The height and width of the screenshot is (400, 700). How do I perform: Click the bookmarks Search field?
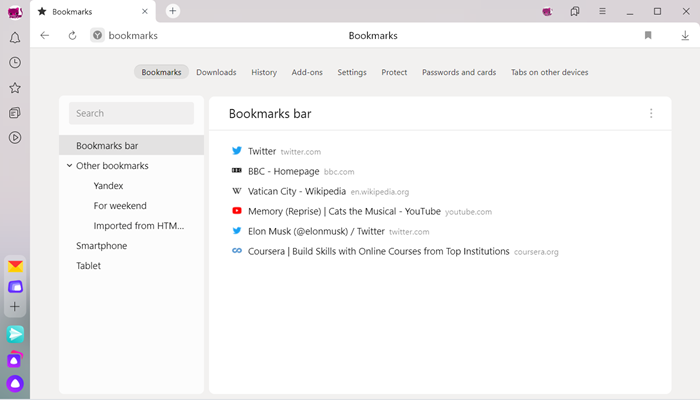point(131,113)
